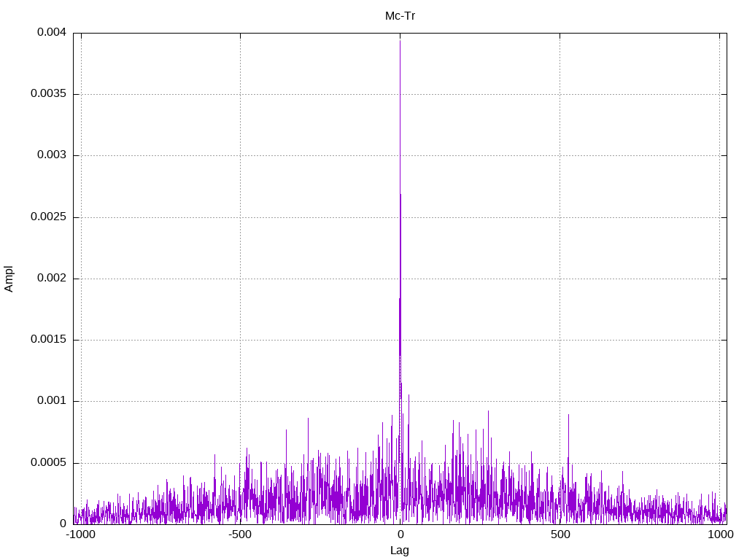Click the 0.004 y-axis tick label
Screen dimensions: 747x560
click(52, 33)
